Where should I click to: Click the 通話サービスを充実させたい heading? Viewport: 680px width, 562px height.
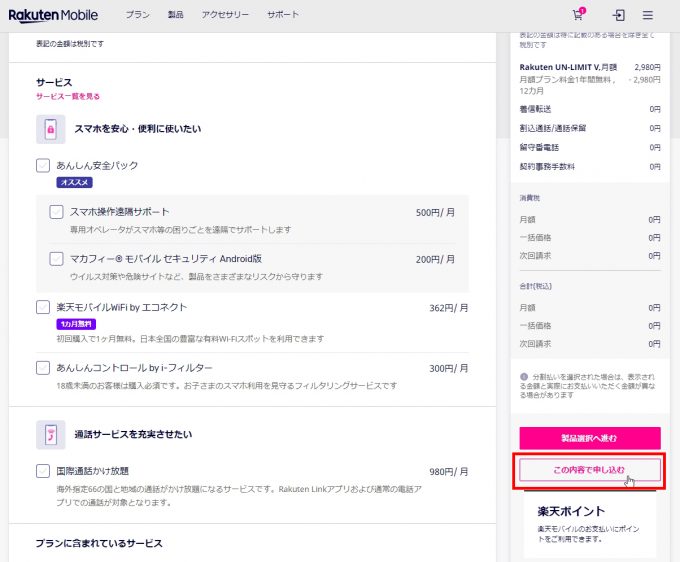tap(133, 435)
